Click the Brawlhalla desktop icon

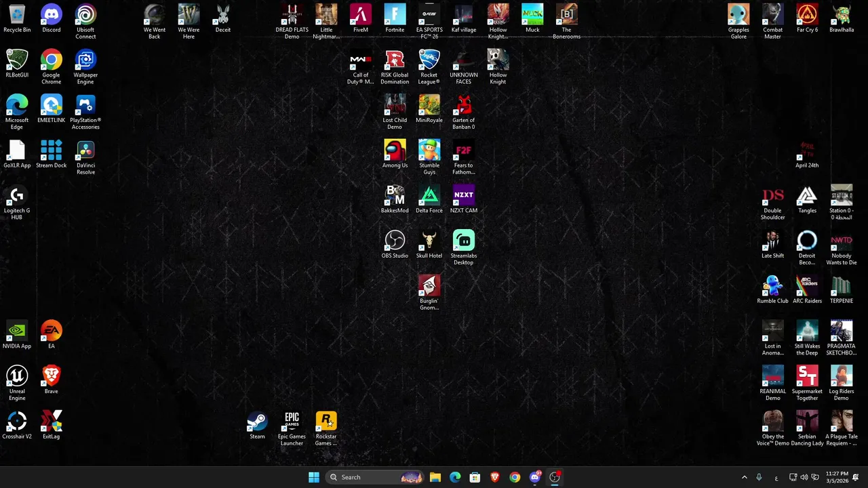coord(842,19)
